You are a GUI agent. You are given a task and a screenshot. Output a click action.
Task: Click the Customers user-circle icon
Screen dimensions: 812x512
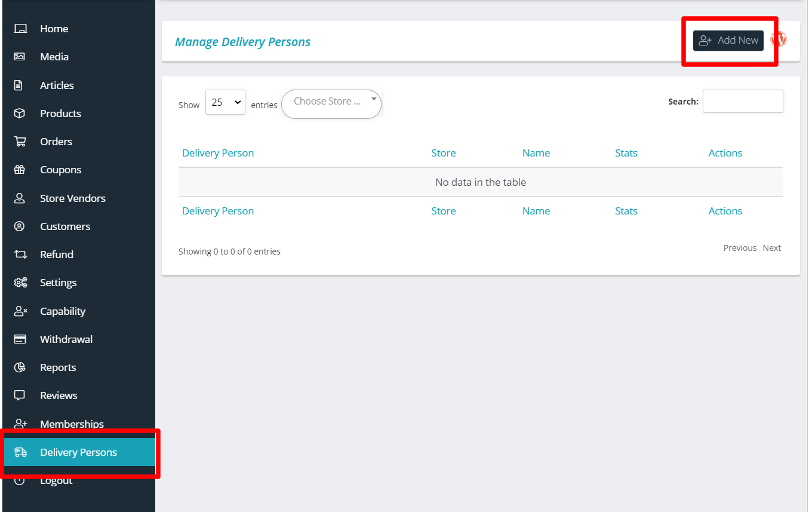tap(20, 226)
